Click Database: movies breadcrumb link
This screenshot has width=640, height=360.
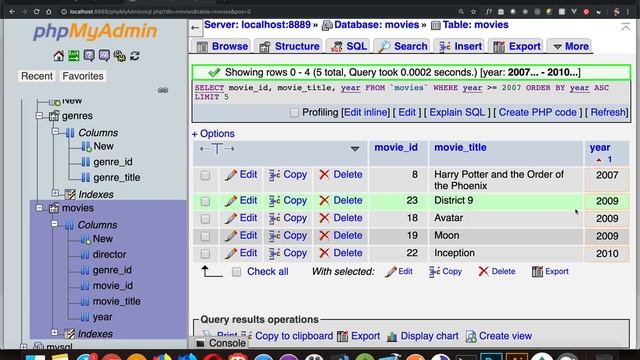pos(376,25)
